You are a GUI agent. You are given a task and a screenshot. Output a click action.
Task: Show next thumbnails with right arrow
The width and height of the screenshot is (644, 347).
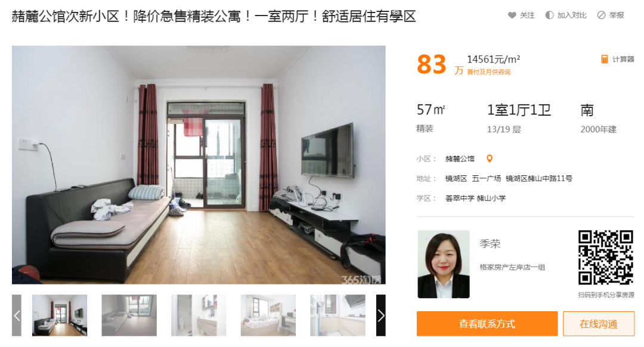click(380, 315)
